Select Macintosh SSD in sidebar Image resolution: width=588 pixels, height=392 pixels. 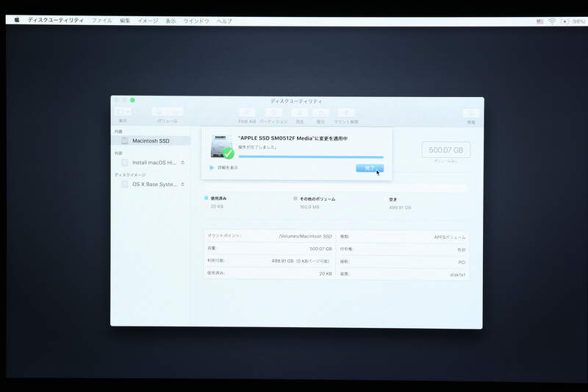[x=151, y=140]
